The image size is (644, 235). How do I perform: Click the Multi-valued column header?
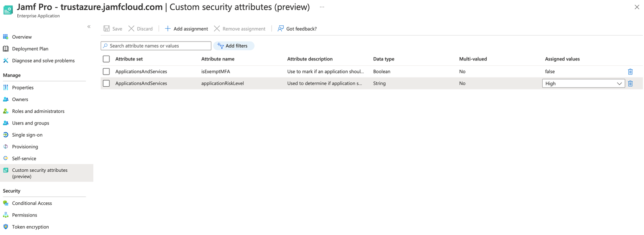(473, 59)
